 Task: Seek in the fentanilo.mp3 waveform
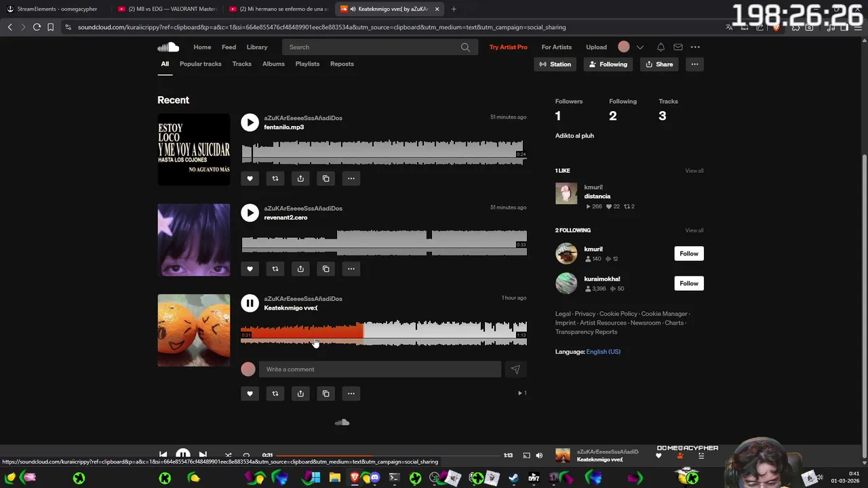[384, 152]
